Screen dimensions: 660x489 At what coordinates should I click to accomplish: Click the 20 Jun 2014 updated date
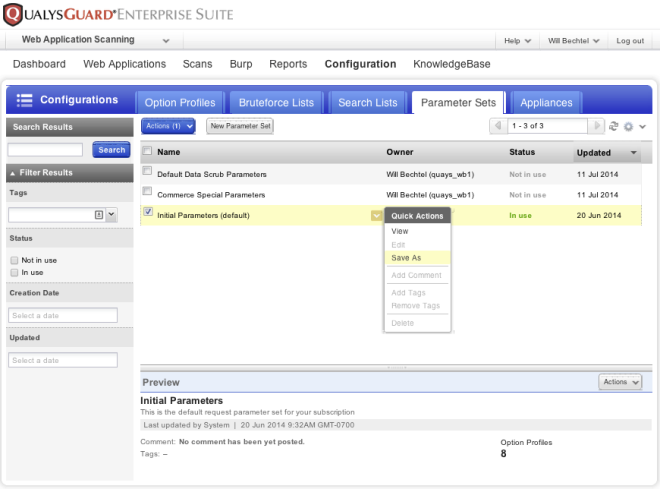pos(599,215)
